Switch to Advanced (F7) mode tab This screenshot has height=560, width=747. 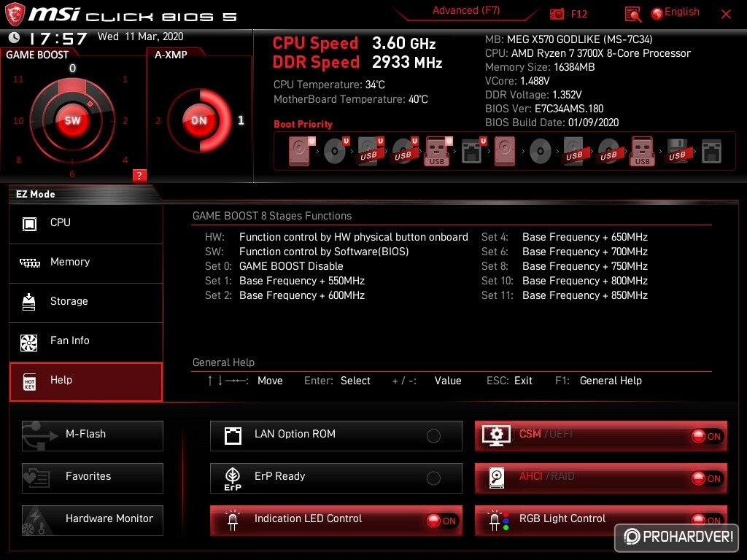point(466,10)
